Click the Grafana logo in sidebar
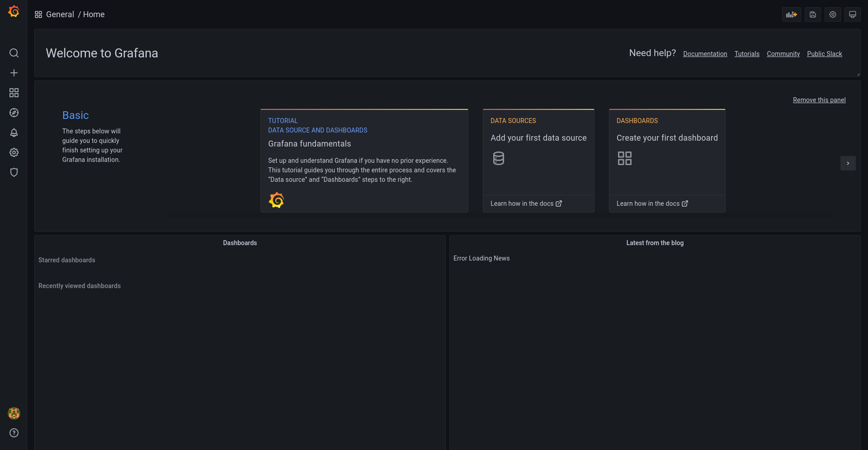 pos(14,11)
